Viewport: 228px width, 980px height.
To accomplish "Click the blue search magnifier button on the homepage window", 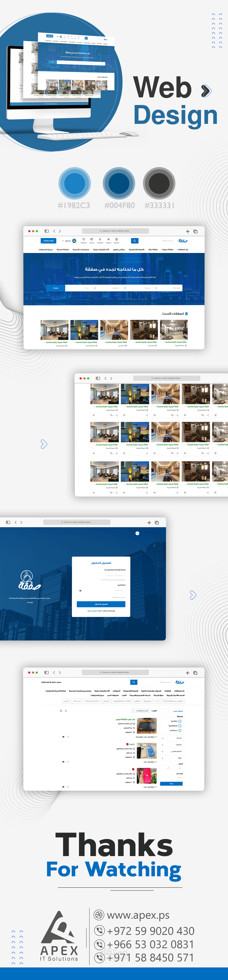I will (x=135, y=241).
